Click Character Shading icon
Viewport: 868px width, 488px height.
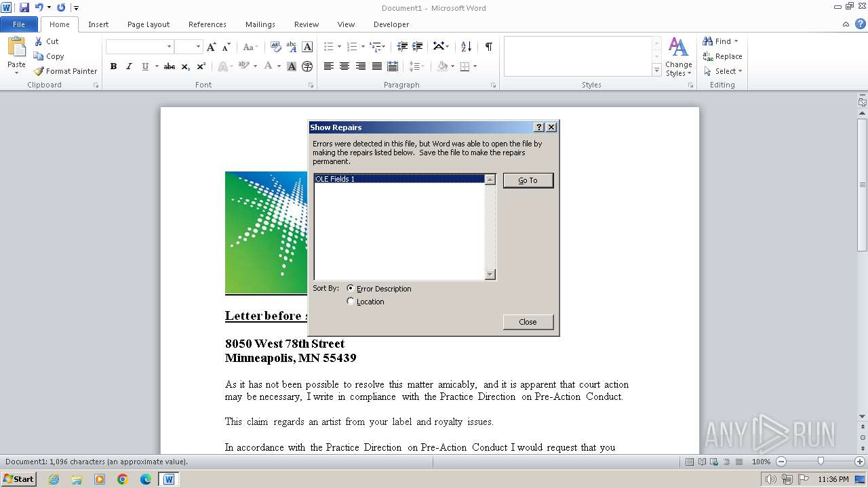tap(292, 66)
